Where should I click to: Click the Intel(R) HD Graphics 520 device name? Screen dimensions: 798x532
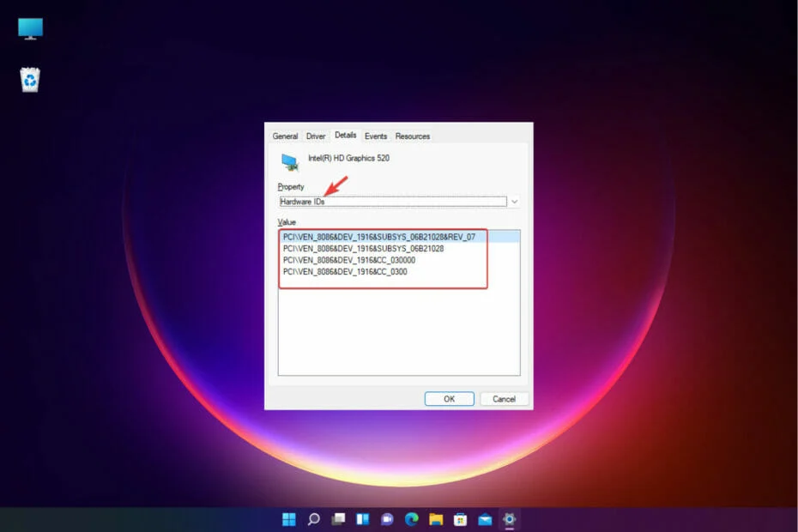[348, 159]
